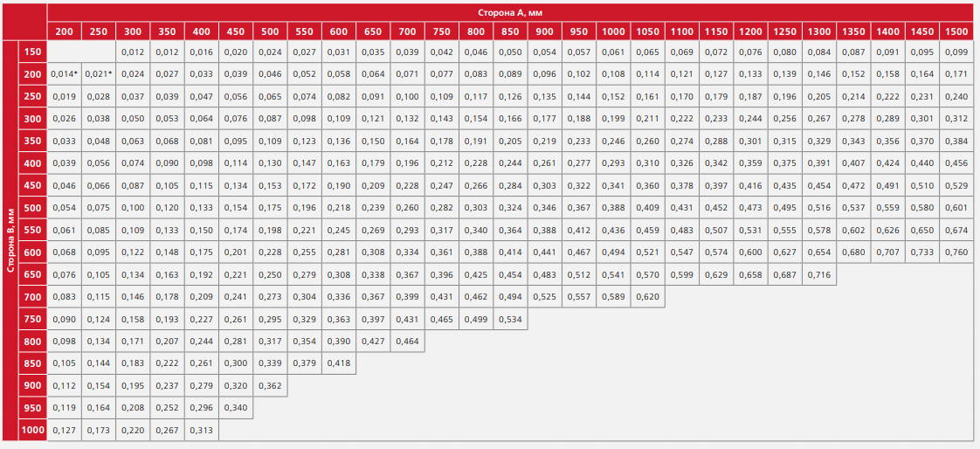This screenshot has width=980, height=449.
Task: Click row header 400 of Сторона B
Action: (32, 164)
